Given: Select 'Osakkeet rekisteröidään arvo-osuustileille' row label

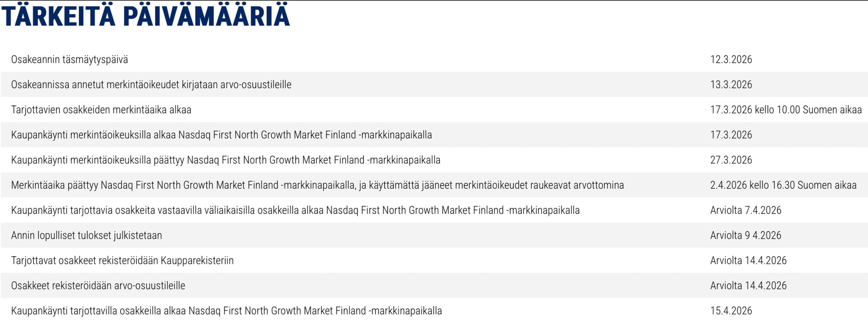Looking at the screenshot, I should 98,286.
